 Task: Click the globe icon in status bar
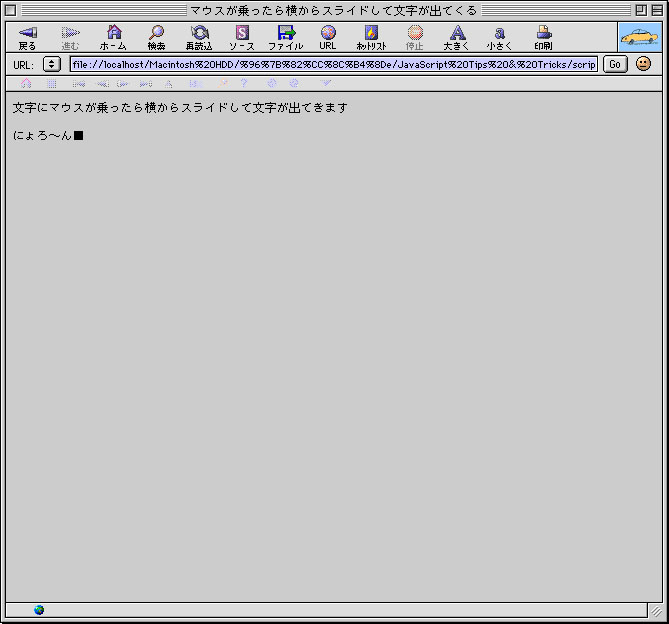(39, 610)
